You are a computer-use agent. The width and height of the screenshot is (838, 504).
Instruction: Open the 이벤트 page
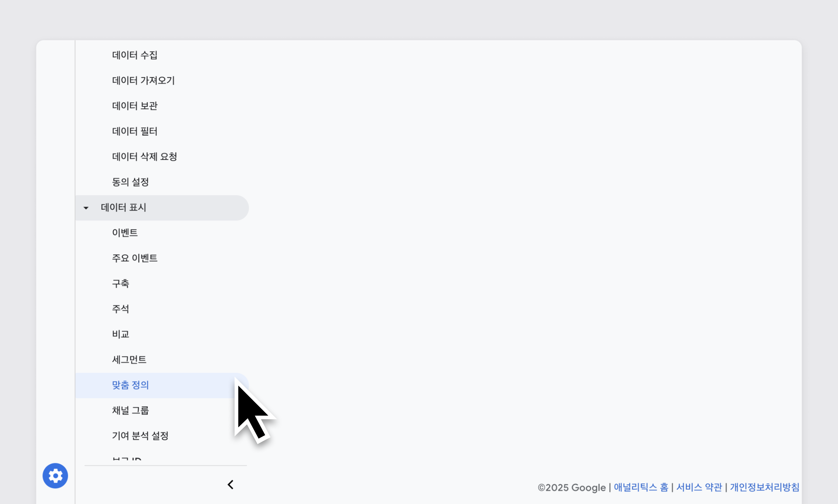(x=125, y=233)
